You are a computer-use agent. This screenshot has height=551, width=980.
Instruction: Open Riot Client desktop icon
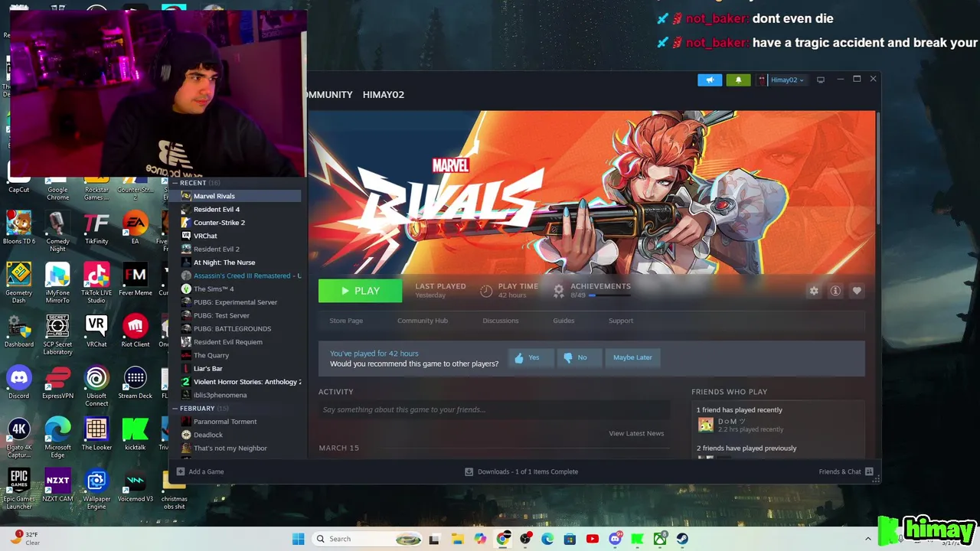click(x=136, y=331)
